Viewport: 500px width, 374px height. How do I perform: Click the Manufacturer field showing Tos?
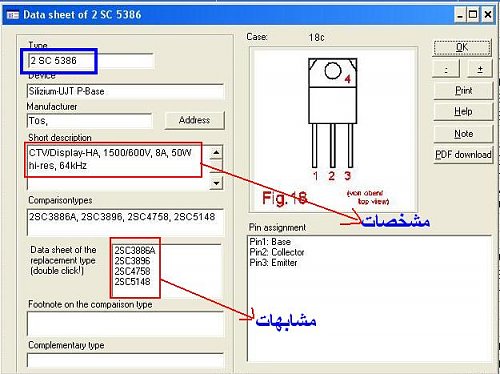pos(89,121)
